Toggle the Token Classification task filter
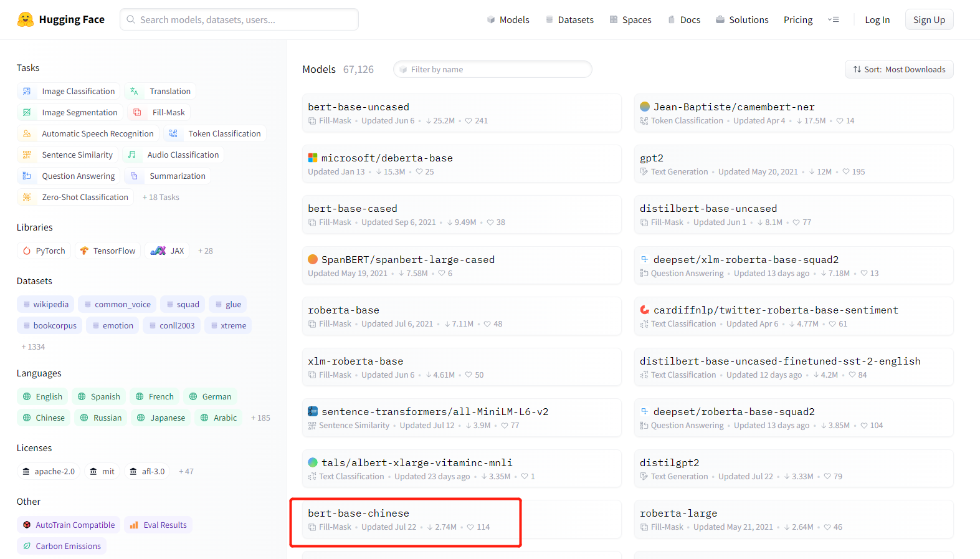Screen dimensions: 980x559 tap(215, 134)
